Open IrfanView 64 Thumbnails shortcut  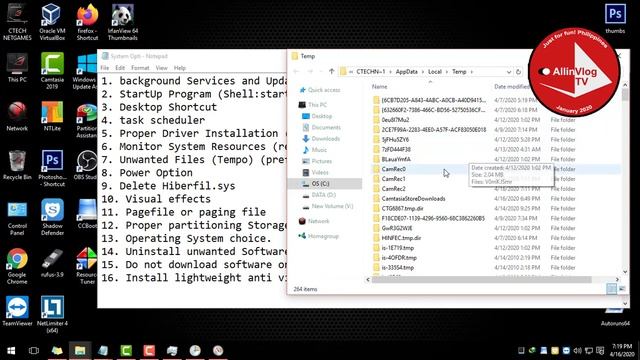click(122, 22)
